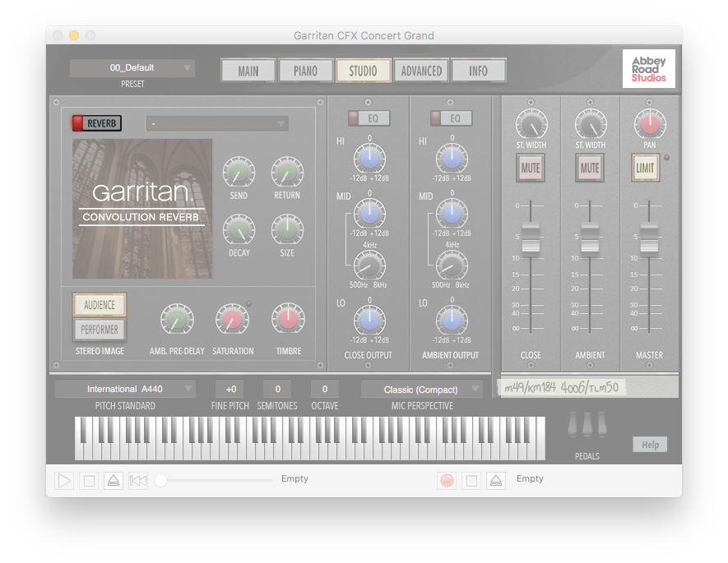Screen dimensions: 728x563
Task: Click the reverb SIZE knob
Action: click(287, 230)
